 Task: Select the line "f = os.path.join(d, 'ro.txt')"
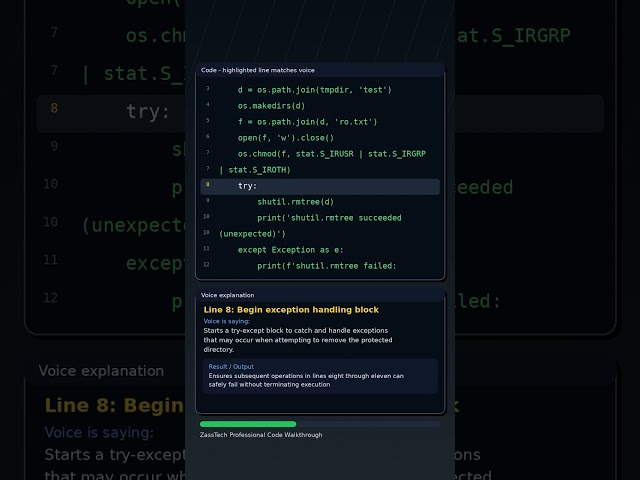307,122
